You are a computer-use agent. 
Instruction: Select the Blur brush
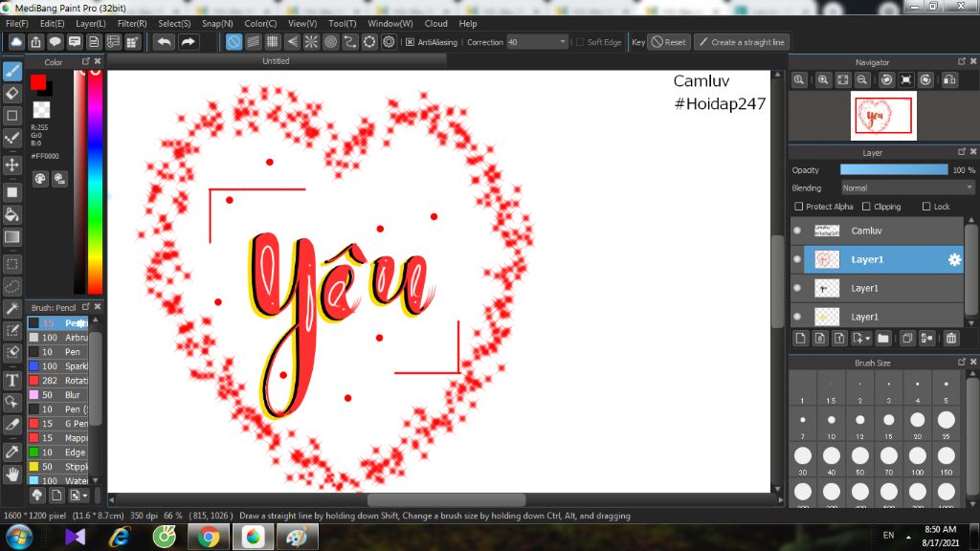click(59, 395)
